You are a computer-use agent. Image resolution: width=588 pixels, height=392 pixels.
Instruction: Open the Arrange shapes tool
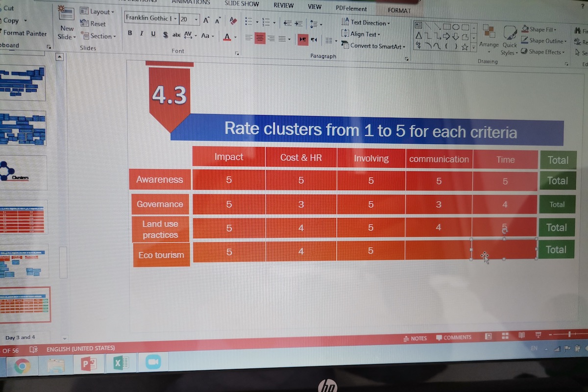point(489,37)
